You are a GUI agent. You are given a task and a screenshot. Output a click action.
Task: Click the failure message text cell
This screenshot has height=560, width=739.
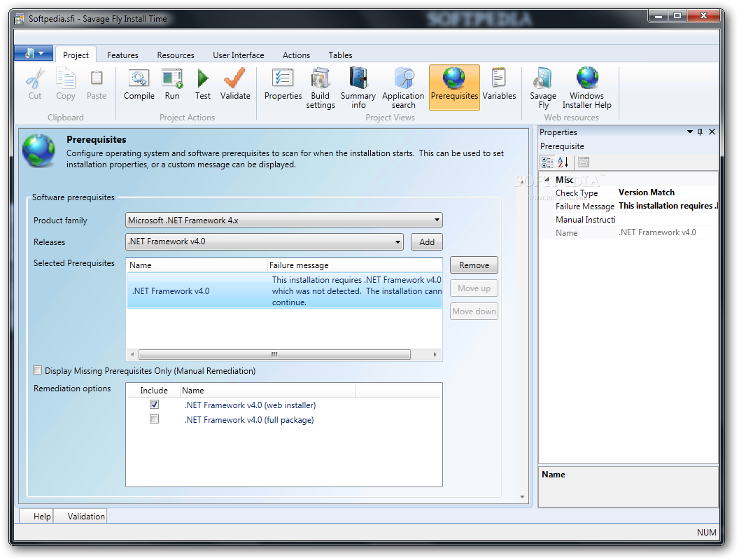pyautogui.click(x=356, y=290)
